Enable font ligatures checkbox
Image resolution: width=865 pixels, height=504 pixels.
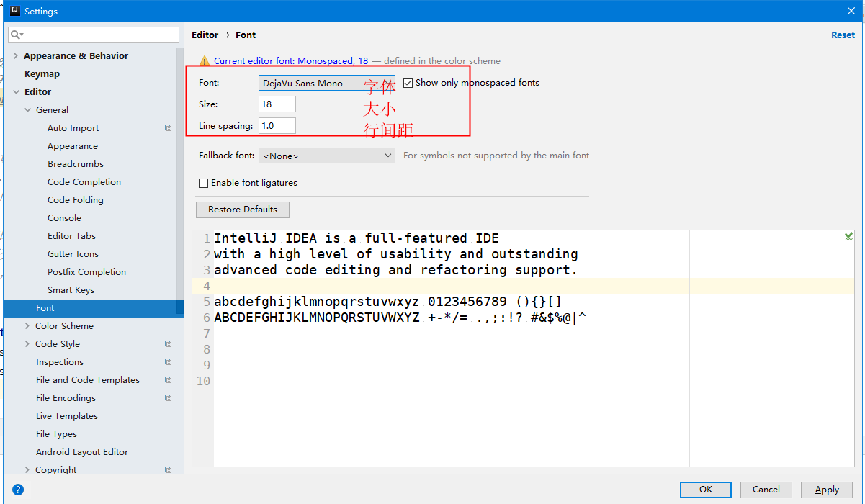203,183
